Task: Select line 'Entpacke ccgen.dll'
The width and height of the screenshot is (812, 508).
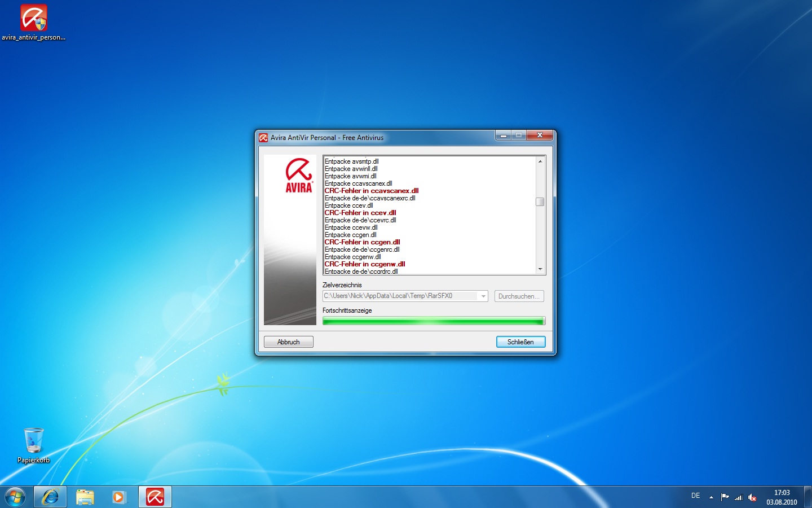Action: (350, 235)
